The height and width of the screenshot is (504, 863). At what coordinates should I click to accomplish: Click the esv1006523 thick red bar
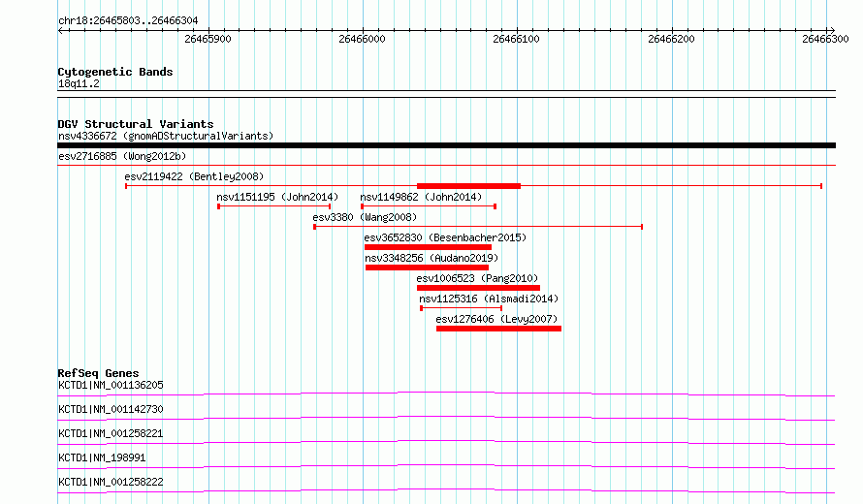(x=478, y=288)
